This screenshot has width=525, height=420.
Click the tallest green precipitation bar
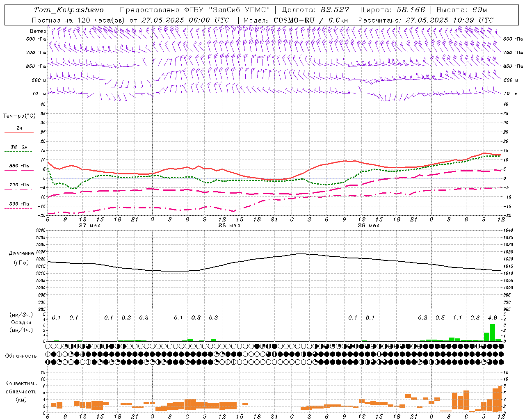[x=492, y=333]
